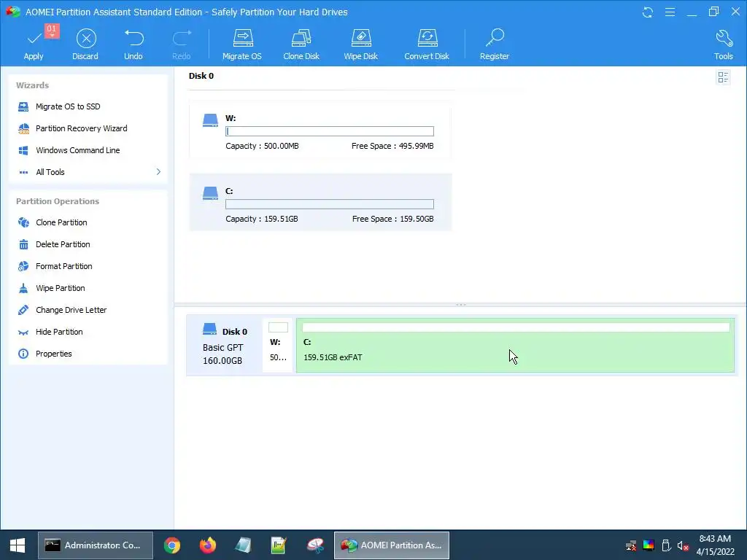Click the USB device tray icon
This screenshot has width=747, height=560.
(666, 545)
